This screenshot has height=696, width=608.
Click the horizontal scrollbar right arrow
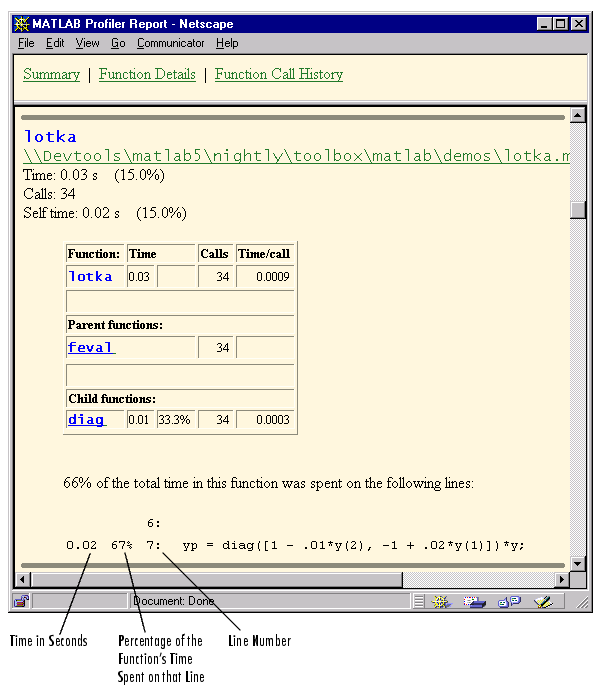pyautogui.click(x=562, y=580)
